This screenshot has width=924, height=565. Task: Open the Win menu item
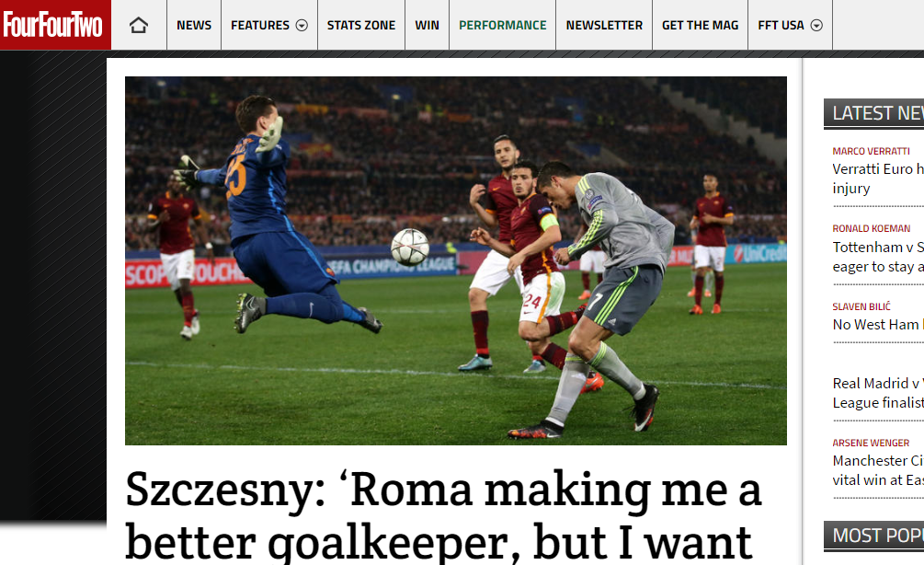(x=428, y=26)
